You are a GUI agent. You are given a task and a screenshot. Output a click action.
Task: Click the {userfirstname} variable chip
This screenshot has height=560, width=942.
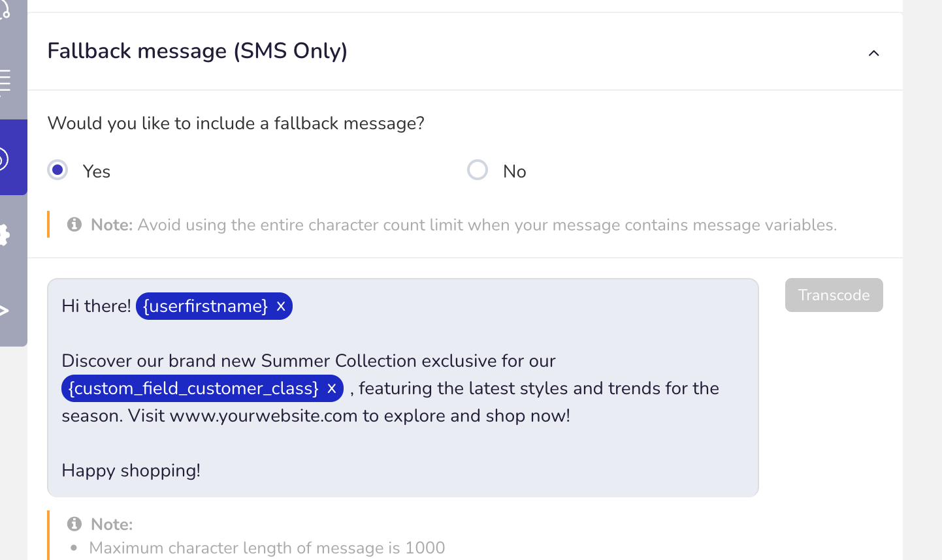[205, 306]
